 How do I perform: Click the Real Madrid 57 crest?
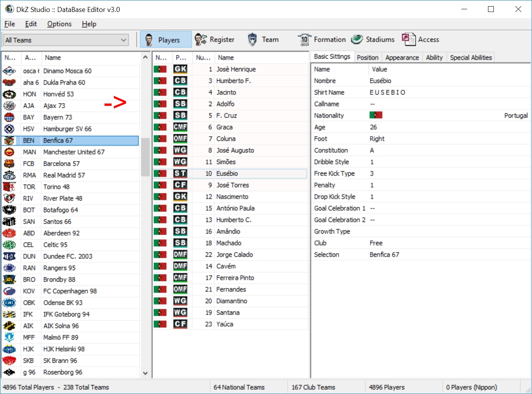click(x=9, y=175)
